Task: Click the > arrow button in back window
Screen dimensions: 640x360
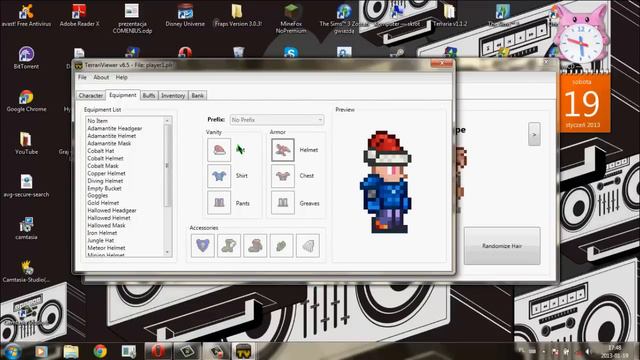Action: click(534, 134)
